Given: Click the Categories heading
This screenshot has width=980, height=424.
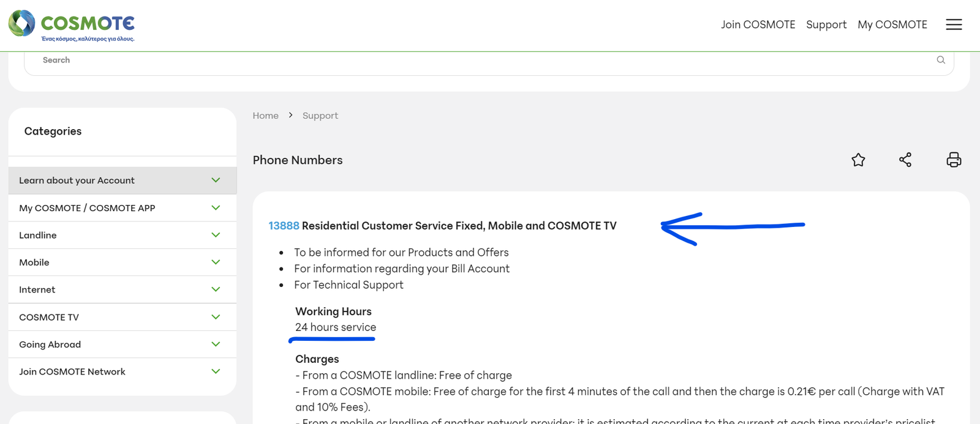Looking at the screenshot, I should coord(53,131).
